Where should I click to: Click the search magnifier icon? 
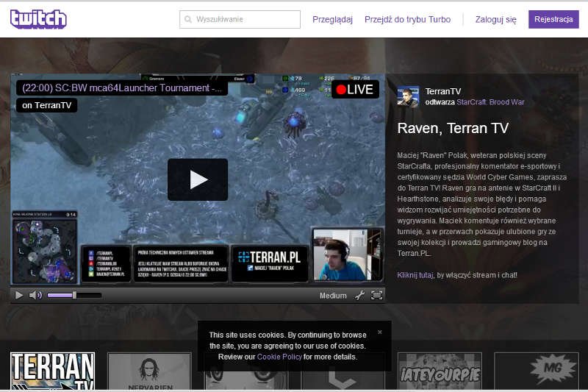pos(188,19)
